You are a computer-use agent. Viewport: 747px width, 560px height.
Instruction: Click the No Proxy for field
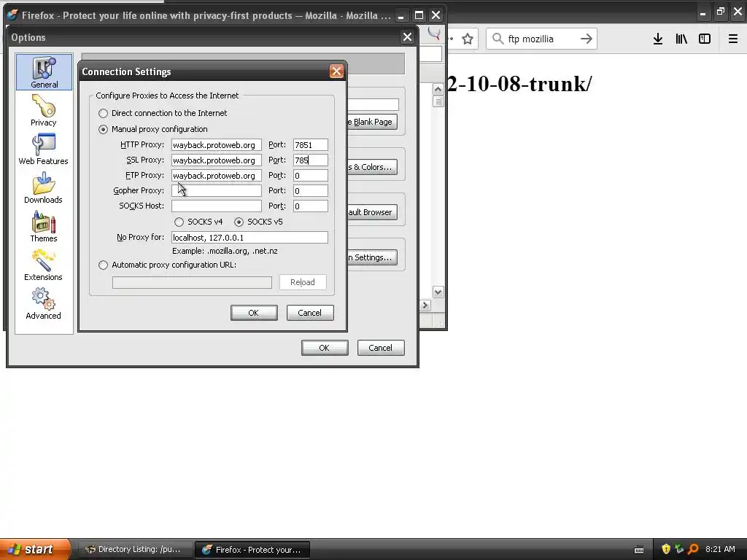(249, 237)
